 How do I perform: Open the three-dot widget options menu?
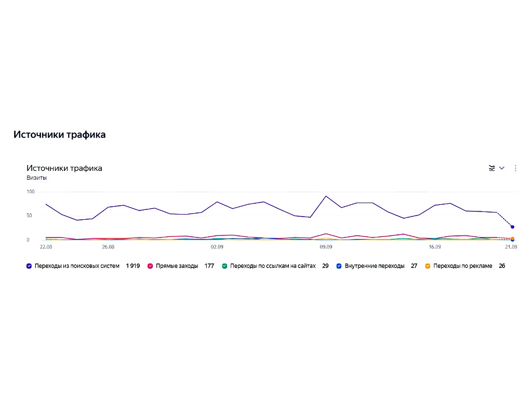[x=515, y=168]
